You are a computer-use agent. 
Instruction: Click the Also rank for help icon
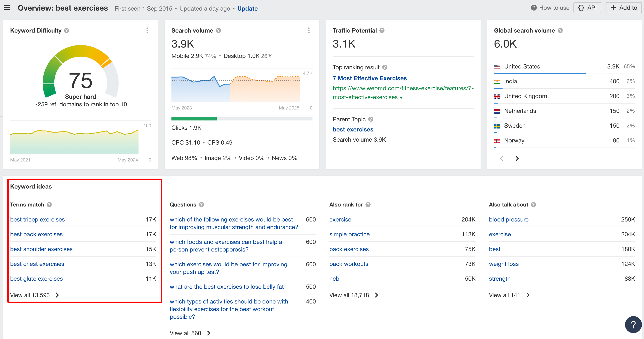(368, 205)
